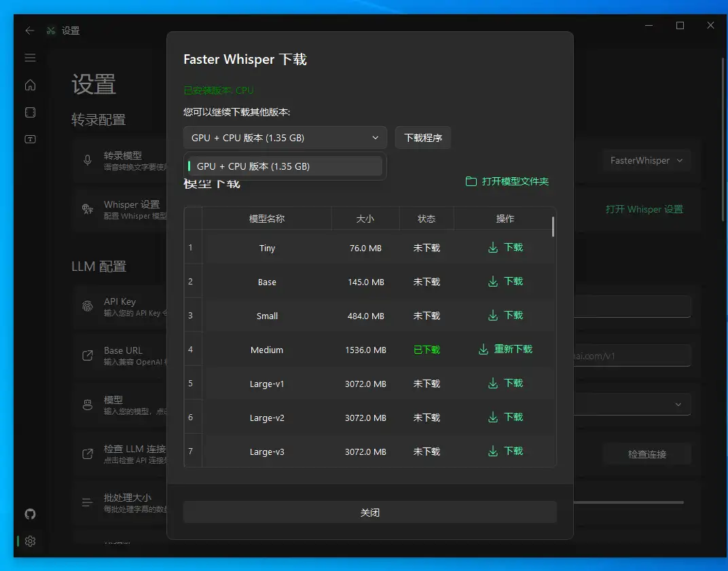
Task: Open the subtitle style sidebar icon
Action: [x=30, y=139]
